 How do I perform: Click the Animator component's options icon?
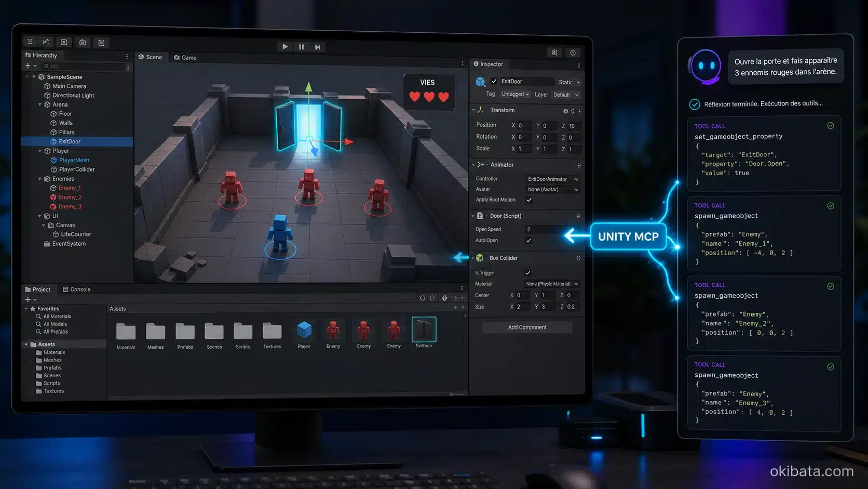579,165
